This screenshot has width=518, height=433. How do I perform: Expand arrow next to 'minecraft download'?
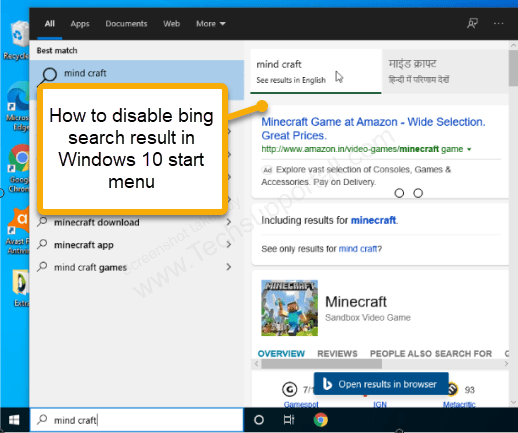(229, 222)
